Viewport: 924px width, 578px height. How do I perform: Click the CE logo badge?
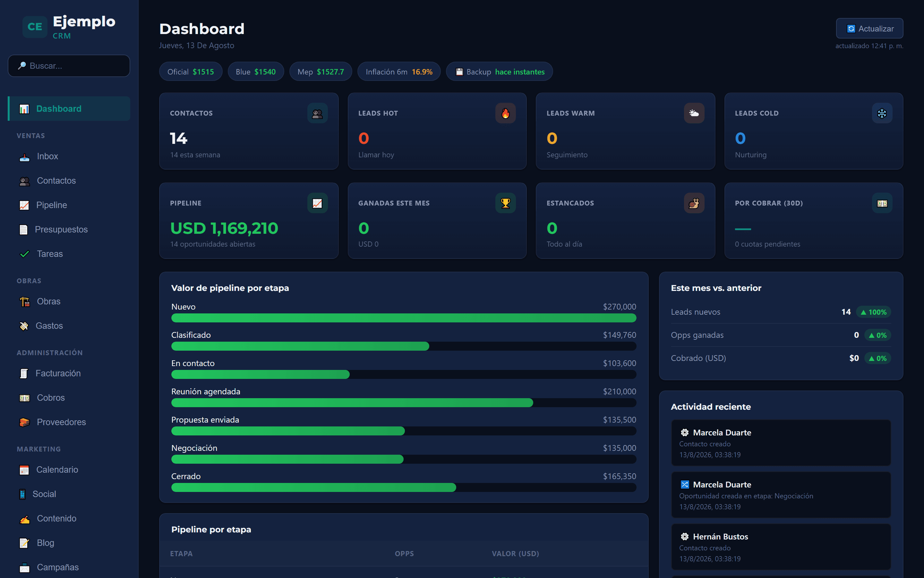click(x=35, y=27)
